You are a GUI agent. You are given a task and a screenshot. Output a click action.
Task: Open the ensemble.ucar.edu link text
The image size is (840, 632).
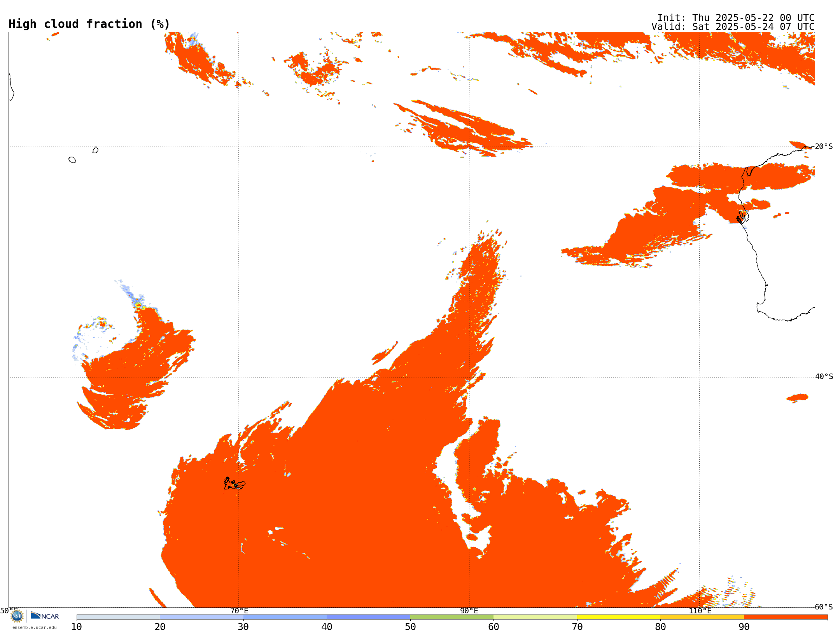35,627
